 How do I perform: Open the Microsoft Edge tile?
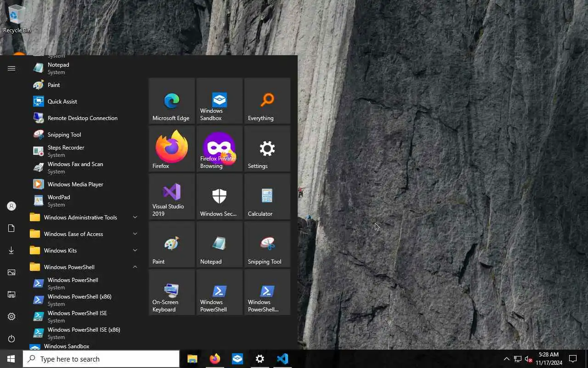(172, 101)
